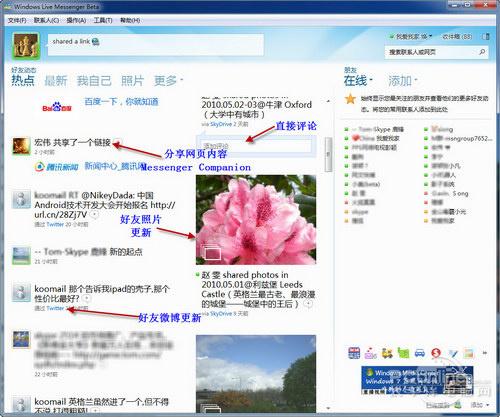Open the 帮助(H) menu
The height and width of the screenshot is (417, 500).
[130, 20]
